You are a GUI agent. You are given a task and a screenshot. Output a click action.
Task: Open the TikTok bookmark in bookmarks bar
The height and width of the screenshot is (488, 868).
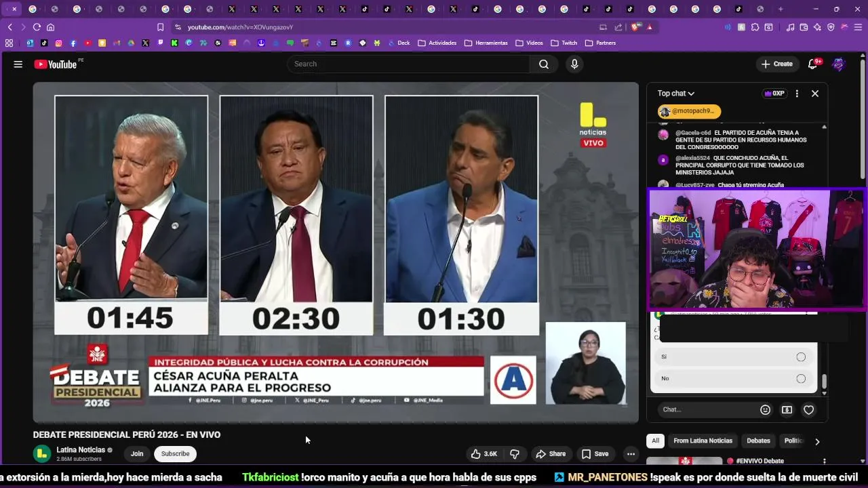coord(44,43)
